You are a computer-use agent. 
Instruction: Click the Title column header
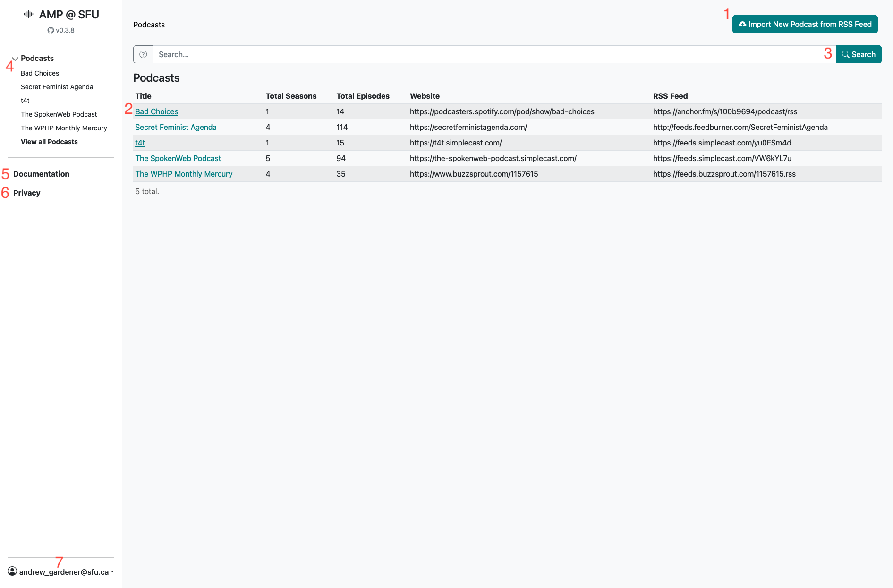[143, 96]
